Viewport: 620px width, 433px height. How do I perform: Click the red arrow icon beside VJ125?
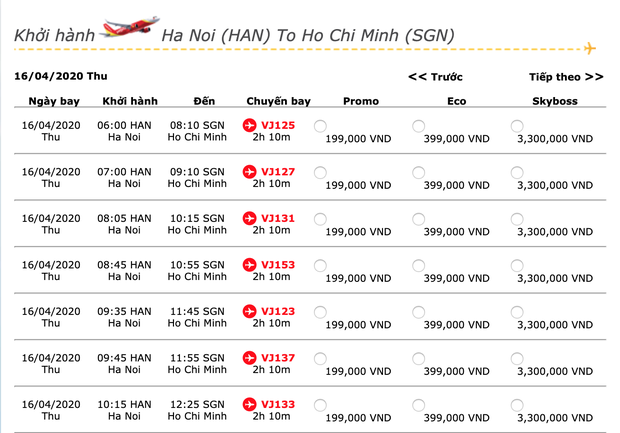tap(250, 125)
